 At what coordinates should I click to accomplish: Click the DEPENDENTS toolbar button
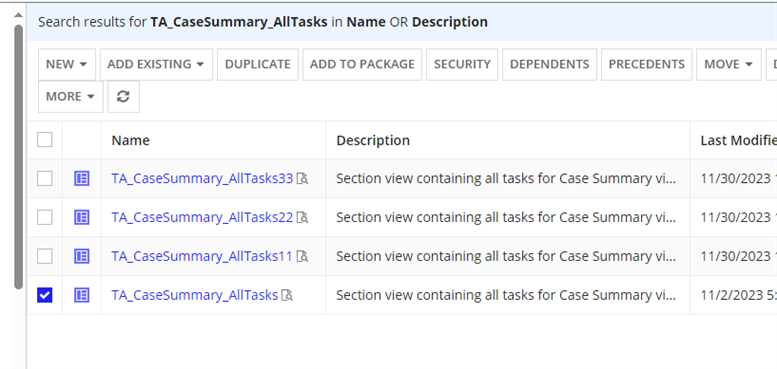pyautogui.click(x=550, y=64)
